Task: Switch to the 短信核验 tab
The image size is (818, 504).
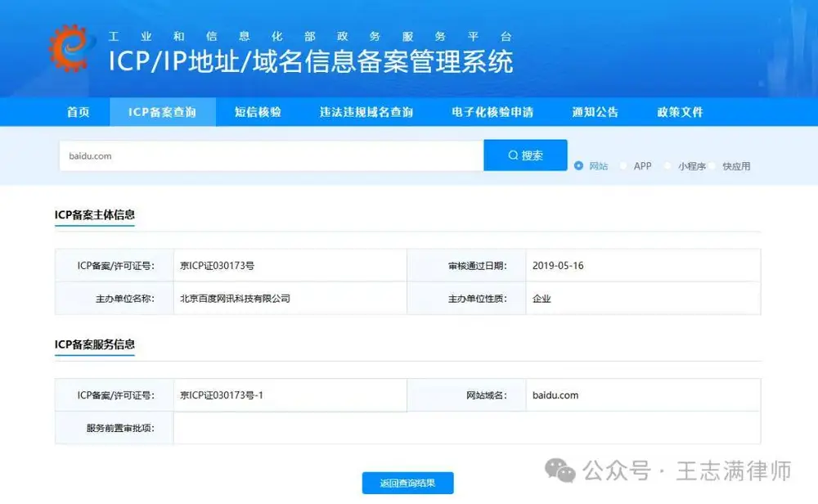Action: [x=258, y=111]
